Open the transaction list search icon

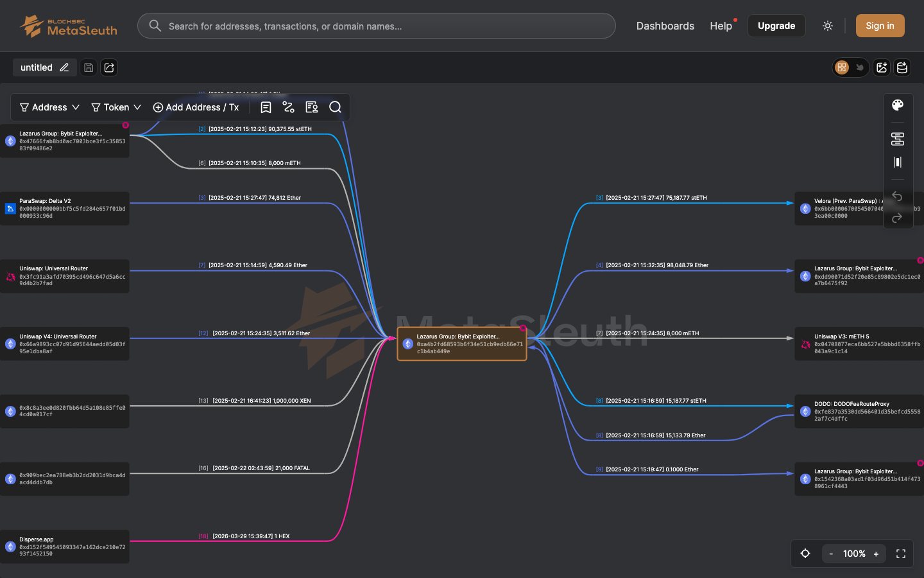coord(312,107)
